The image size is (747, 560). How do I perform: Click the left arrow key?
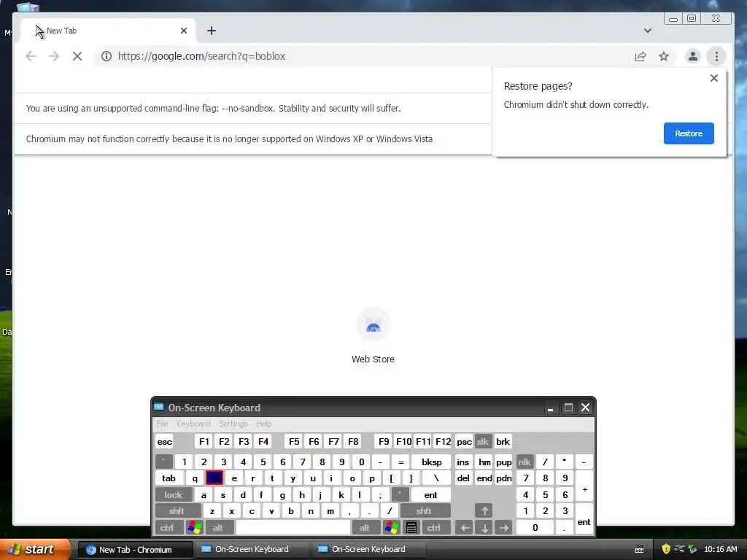click(x=465, y=528)
